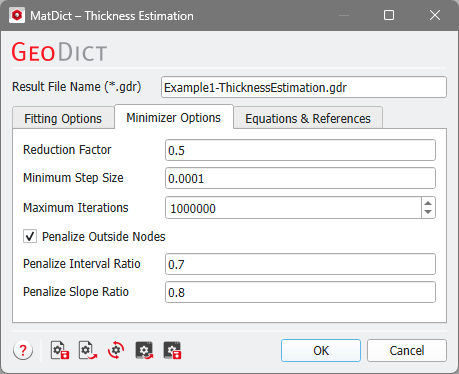The height and width of the screenshot is (374, 459).
Task: Click the Penalize Interval Ratio label
Action: [x=82, y=264]
